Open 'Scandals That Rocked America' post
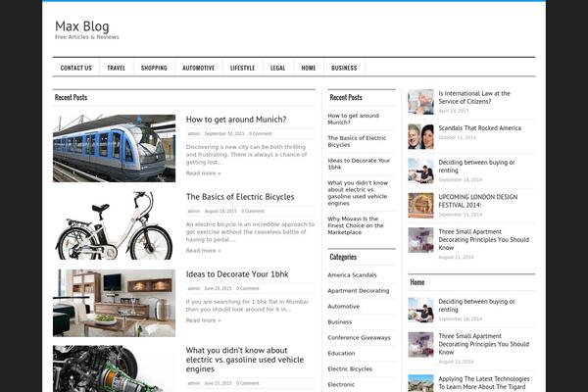 pyautogui.click(x=479, y=128)
